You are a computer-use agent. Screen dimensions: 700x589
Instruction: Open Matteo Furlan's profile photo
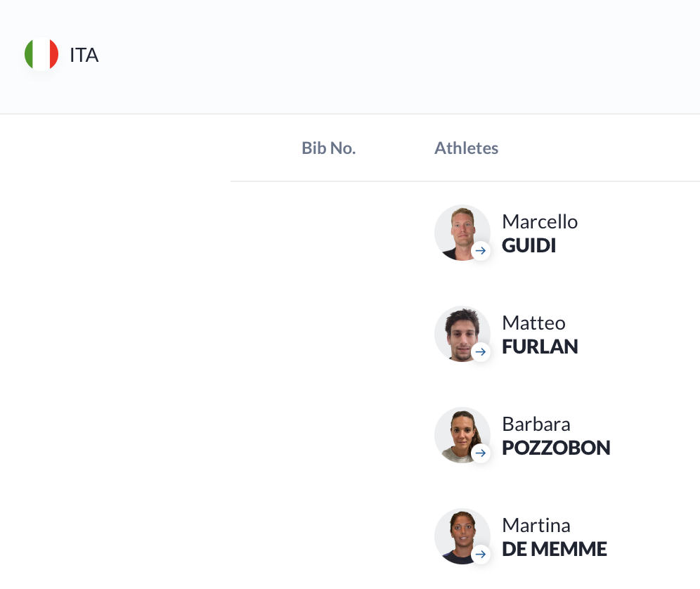coord(462,334)
